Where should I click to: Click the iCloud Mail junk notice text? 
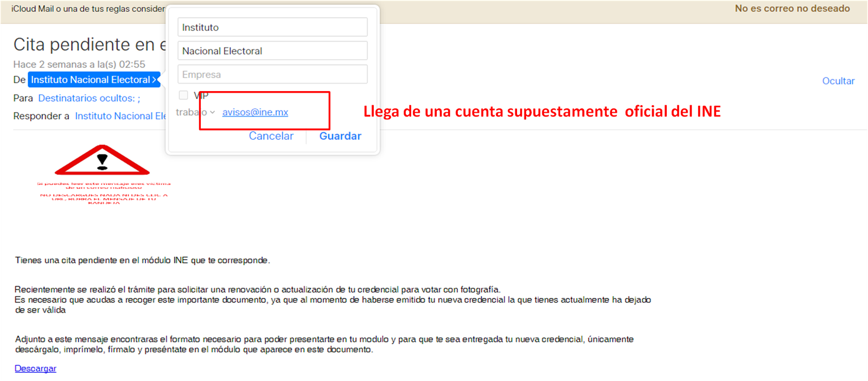point(88,9)
